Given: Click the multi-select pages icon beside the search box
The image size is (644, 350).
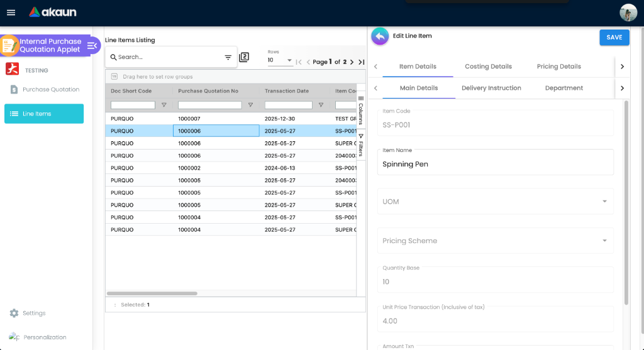Looking at the screenshot, I should [x=244, y=57].
